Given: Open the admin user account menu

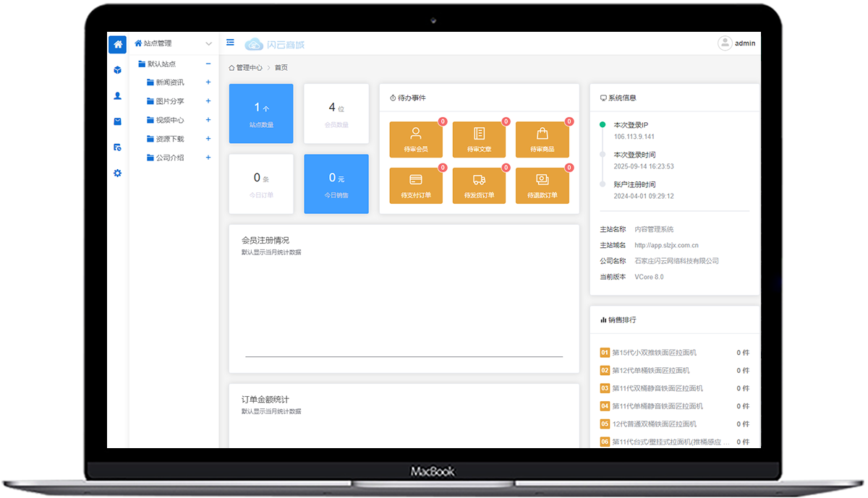Looking at the screenshot, I should (736, 43).
